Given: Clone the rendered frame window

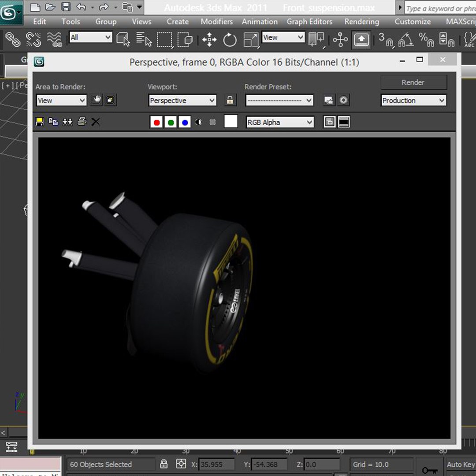Looking at the screenshot, I should [x=67, y=122].
